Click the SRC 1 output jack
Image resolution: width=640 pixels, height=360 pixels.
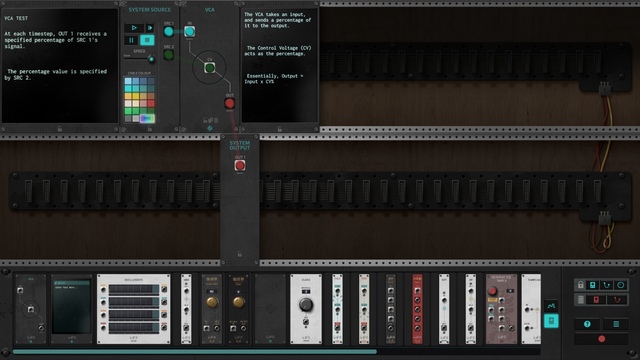click(x=169, y=31)
